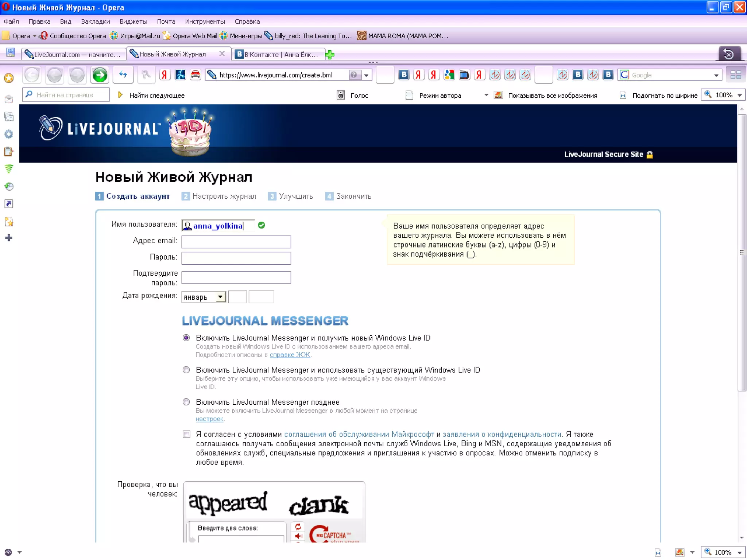Click the page vertical scrollbar thumb
747x560 pixels.
(742, 252)
